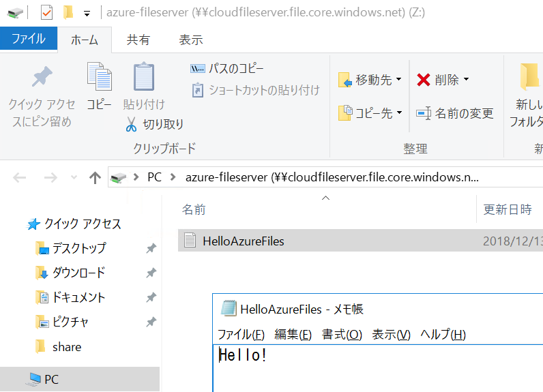Viewport: 543px width, 392px height.
Task: Expand the Delete (削除) dropdown
Action: tap(443, 80)
